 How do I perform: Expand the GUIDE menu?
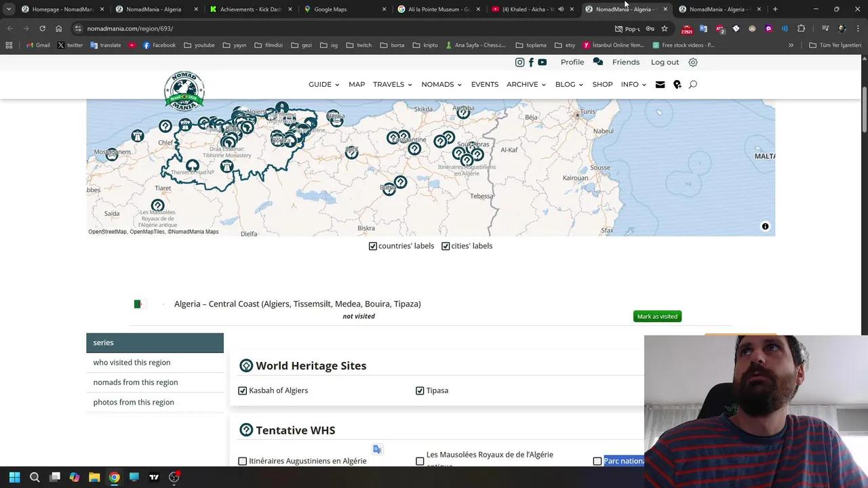tap(323, 85)
